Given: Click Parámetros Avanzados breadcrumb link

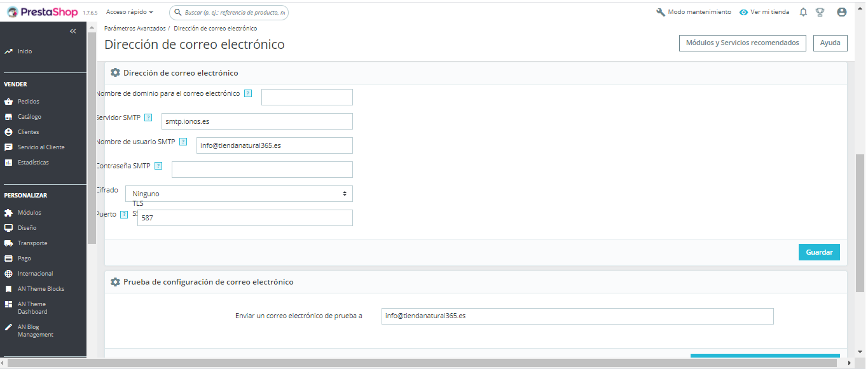Looking at the screenshot, I should point(135,29).
